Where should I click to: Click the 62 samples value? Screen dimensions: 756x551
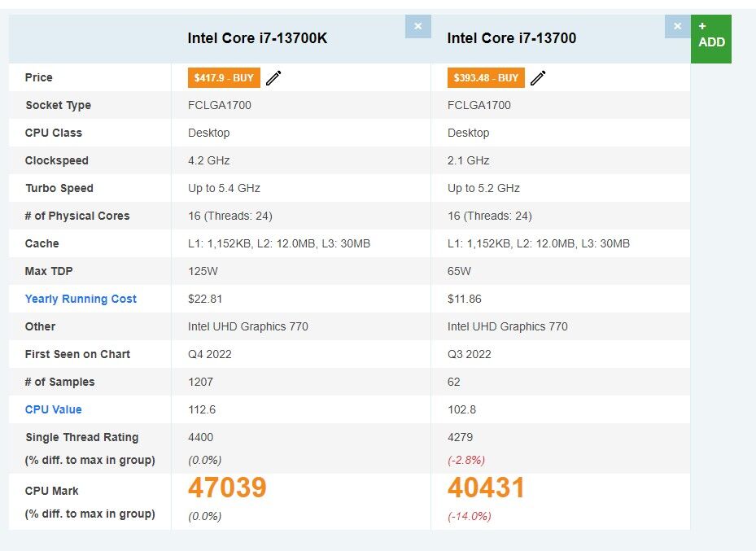pyautogui.click(x=454, y=382)
